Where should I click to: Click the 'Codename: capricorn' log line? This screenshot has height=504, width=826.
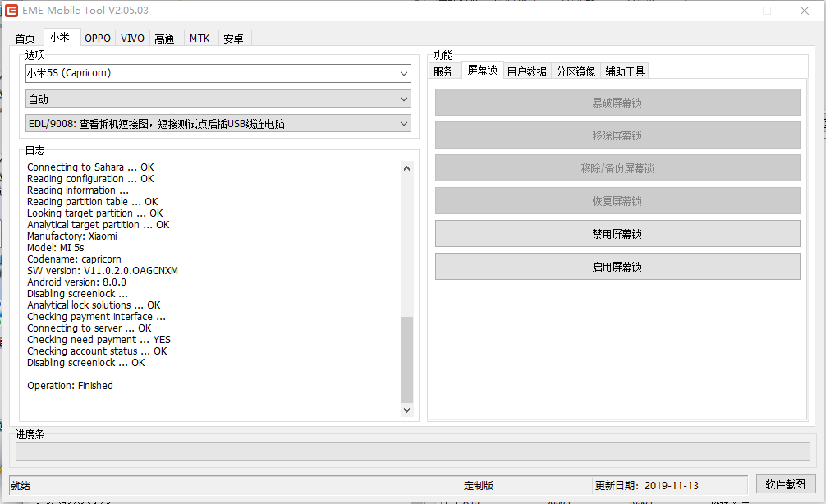[74, 259]
